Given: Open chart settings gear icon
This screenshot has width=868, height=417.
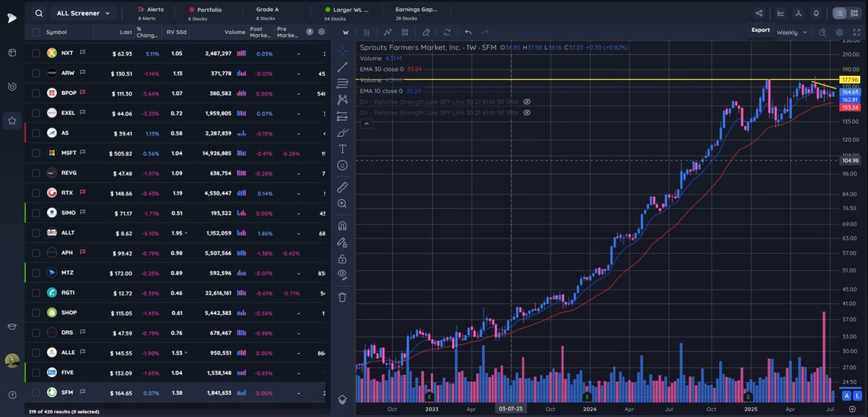Looking at the screenshot, I should click(839, 32).
